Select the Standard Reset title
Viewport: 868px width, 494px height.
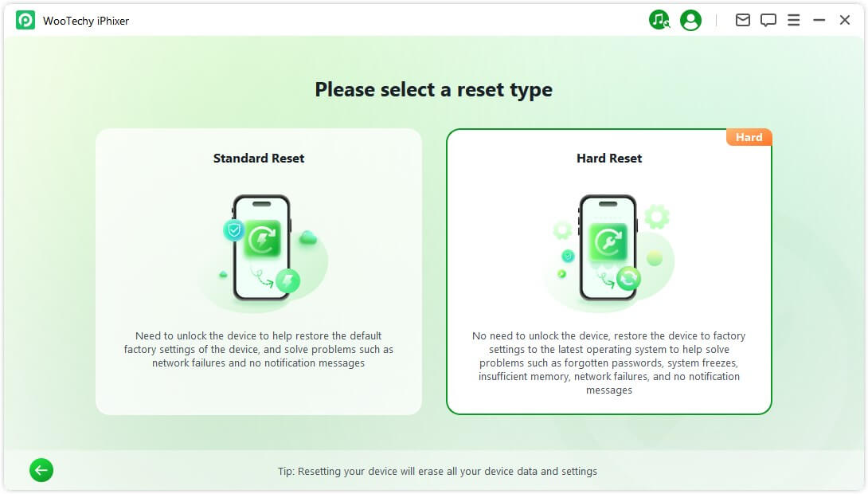click(259, 159)
